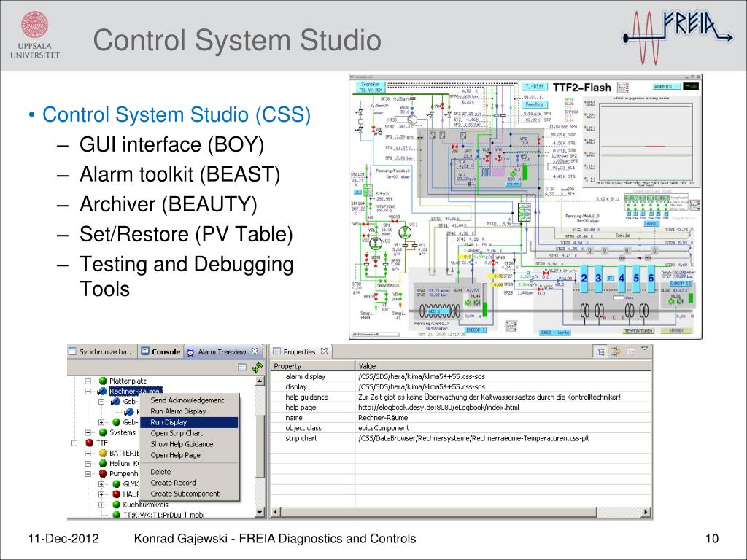747x560 pixels.
Task: Collapse the TTF tree node
Action: pos(75,443)
